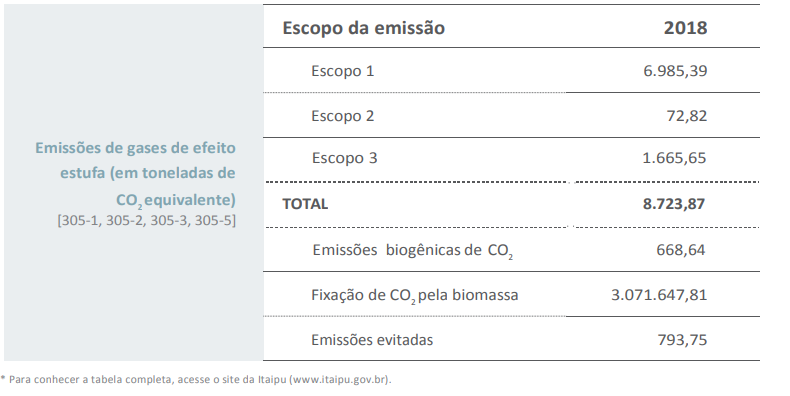Select the value 668,64
Viewport: 790px width, 396px height.
coord(681,250)
